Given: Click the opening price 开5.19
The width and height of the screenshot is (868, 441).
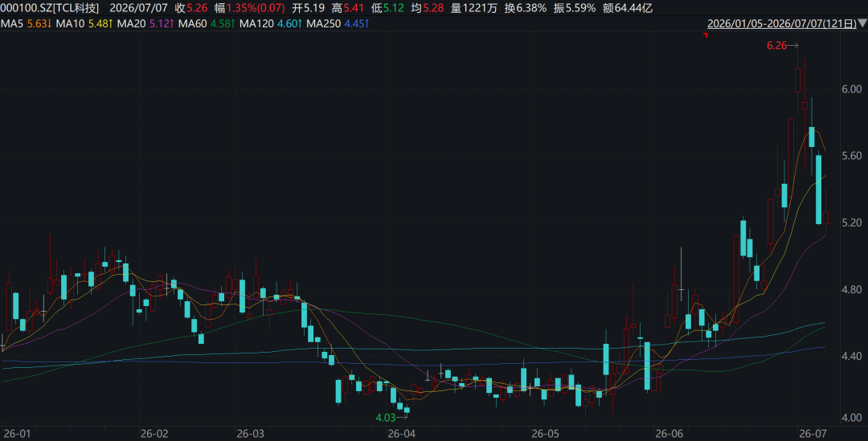Looking at the screenshot, I should point(308,8).
